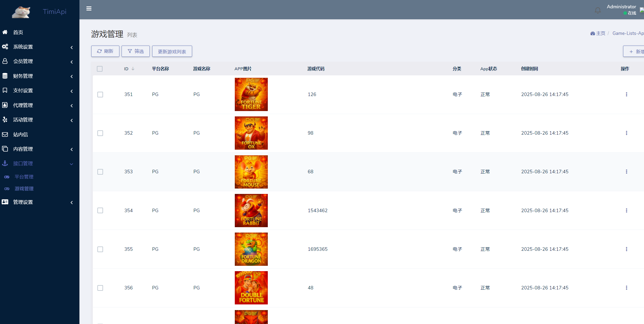This screenshot has width=644, height=324.
Task: Open three-dot actions for row 356
Action: (x=626, y=288)
